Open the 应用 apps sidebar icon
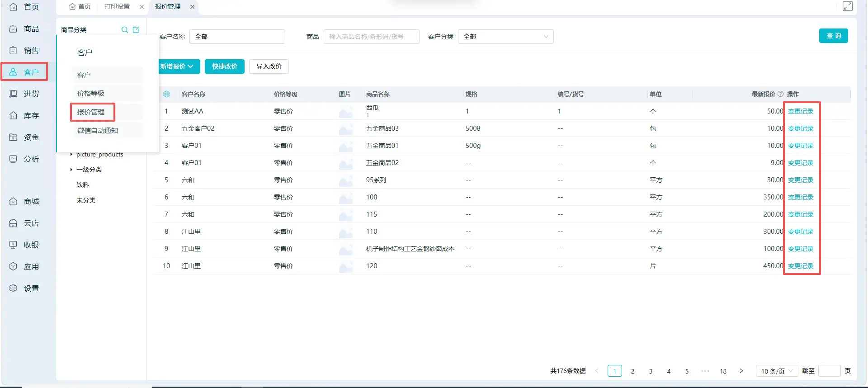Image resolution: width=868 pixels, height=388 pixels. pos(14,266)
